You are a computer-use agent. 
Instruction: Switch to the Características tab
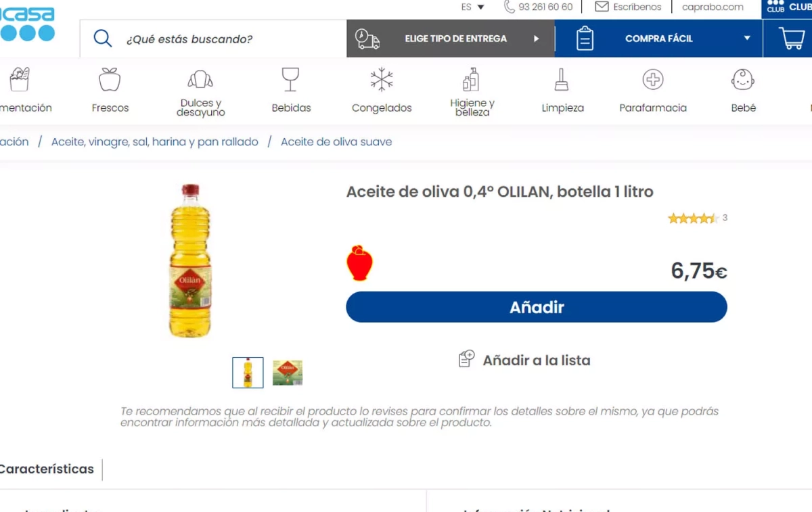tap(47, 469)
